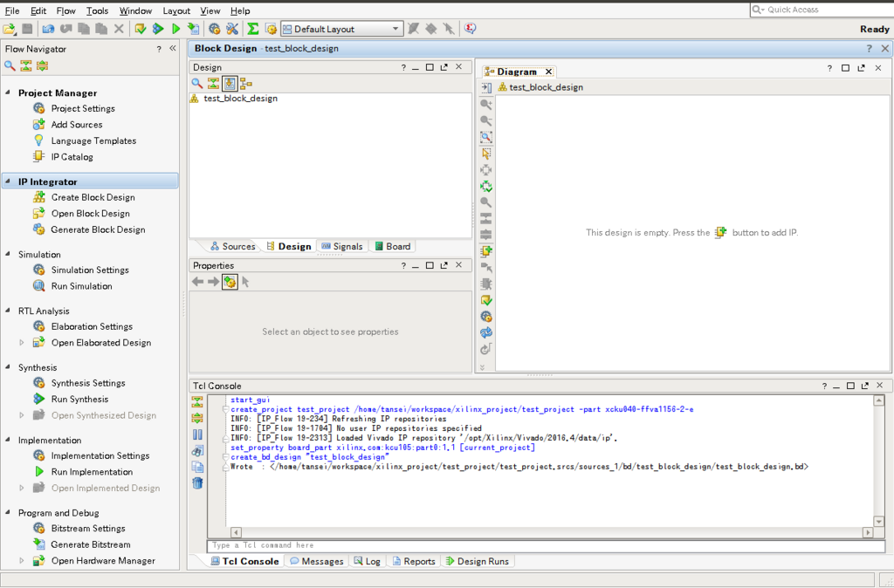This screenshot has height=588, width=894.
Task: Click the collapse all icon in Design panel
Action: [x=213, y=84]
